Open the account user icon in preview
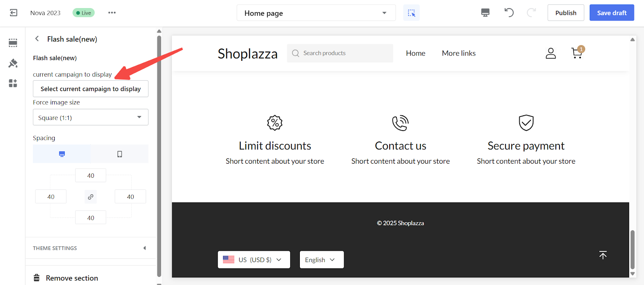 point(551,53)
